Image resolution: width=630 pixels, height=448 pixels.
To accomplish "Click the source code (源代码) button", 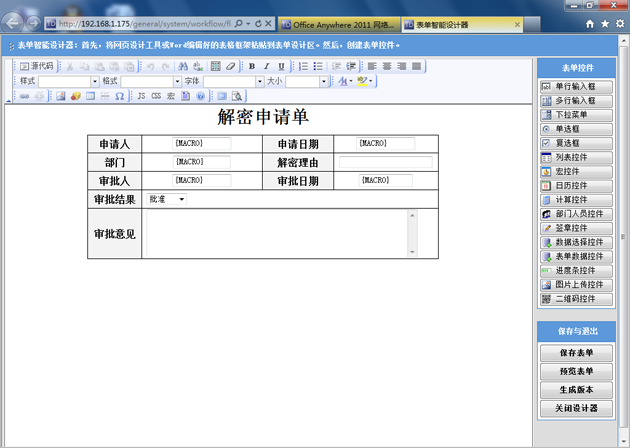I will click(x=37, y=66).
